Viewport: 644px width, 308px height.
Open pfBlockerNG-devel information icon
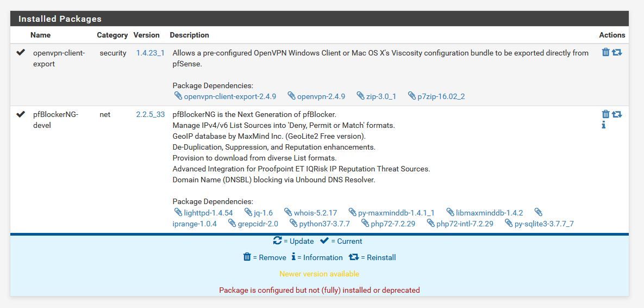pyautogui.click(x=604, y=125)
